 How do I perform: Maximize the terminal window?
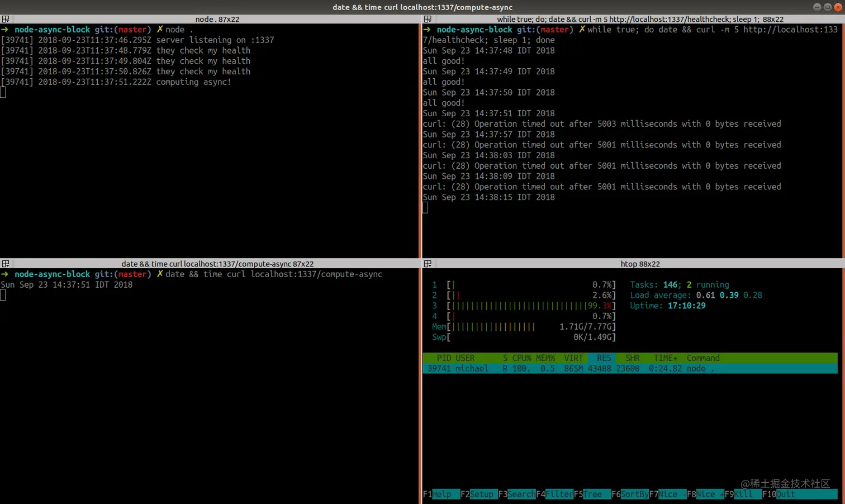(x=827, y=7)
